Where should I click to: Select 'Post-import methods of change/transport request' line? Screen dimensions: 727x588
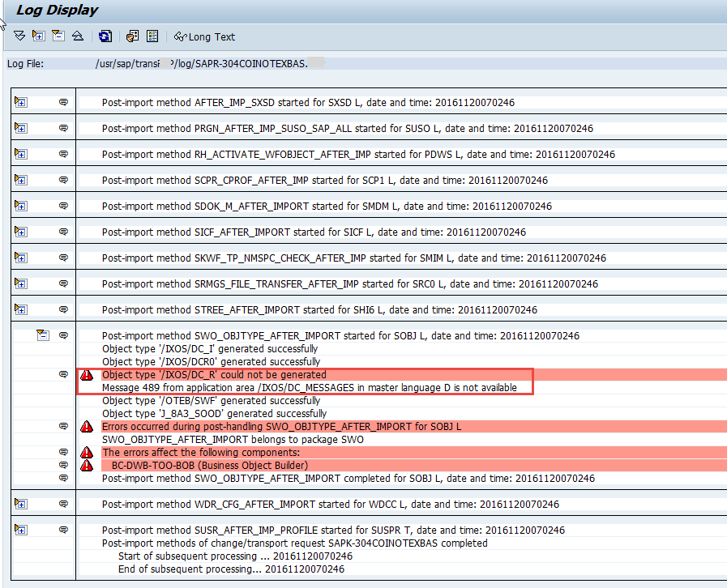pos(294,543)
